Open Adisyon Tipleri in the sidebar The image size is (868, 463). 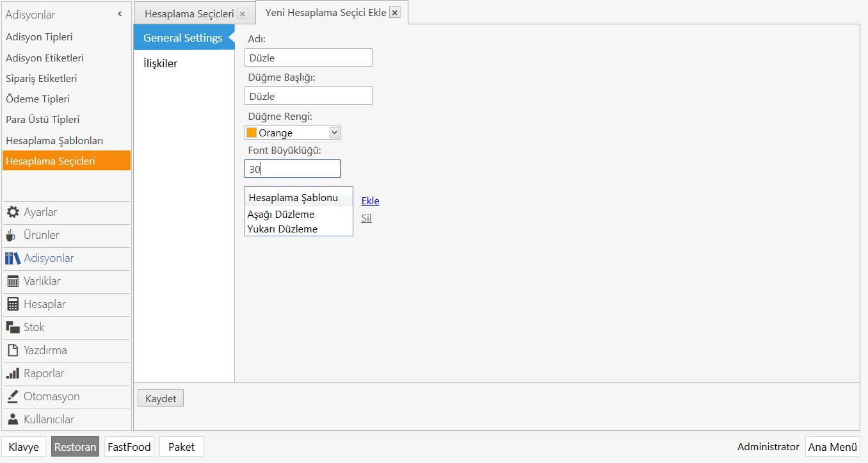67,37
